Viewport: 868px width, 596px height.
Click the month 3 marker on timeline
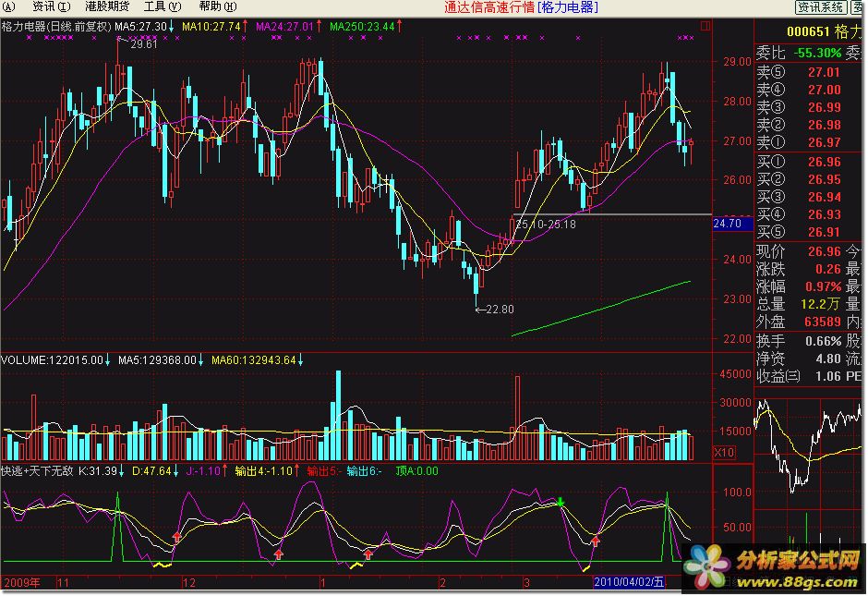coord(526,582)
